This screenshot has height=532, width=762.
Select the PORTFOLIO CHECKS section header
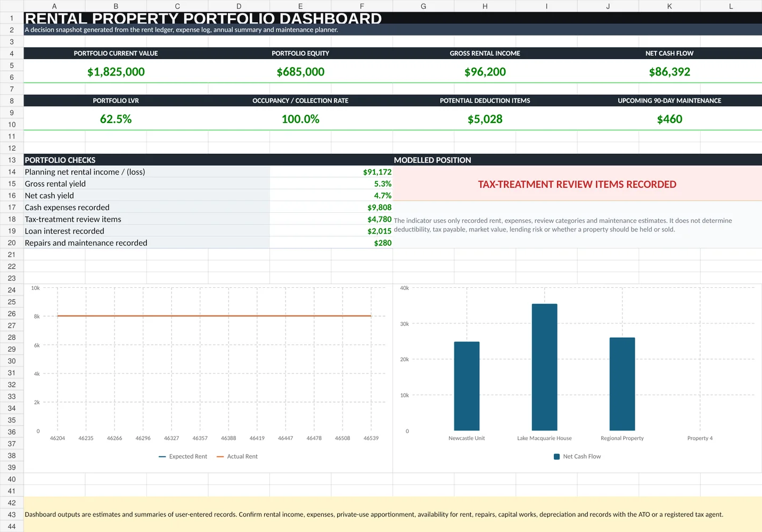tap(208, 160)
